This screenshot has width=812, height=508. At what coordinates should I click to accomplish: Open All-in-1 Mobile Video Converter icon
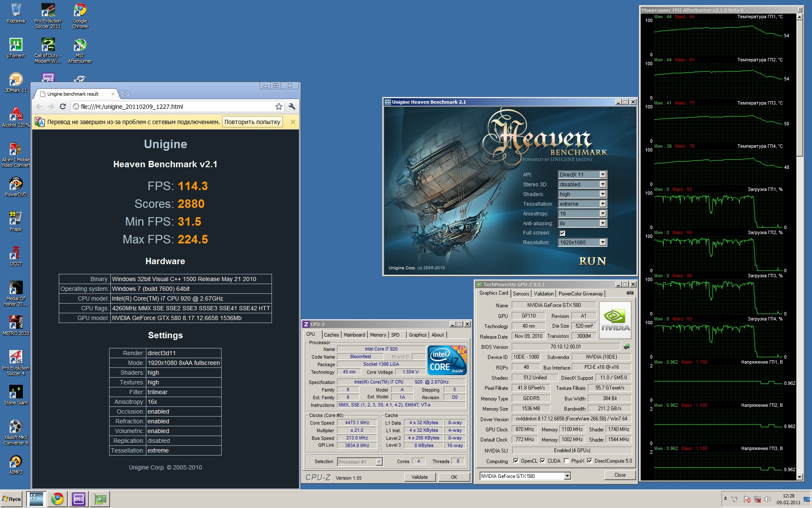coord(16,155)
